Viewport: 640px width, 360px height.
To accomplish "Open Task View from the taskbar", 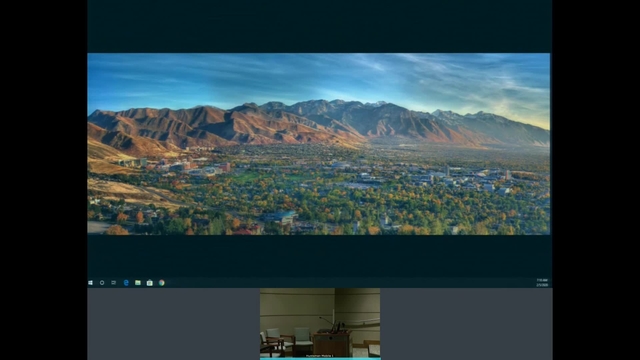I will click(113, 282).
